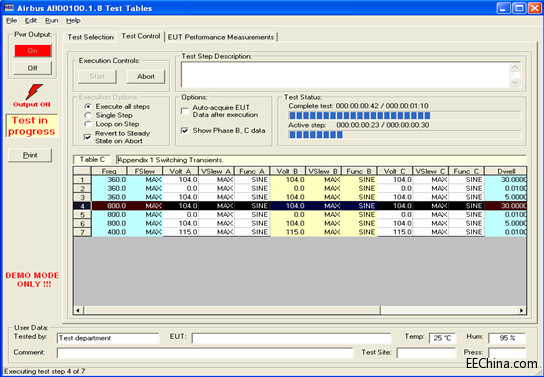Select row header 3 in table
This screenshot has width=544, height=377.
pos(82,197)
